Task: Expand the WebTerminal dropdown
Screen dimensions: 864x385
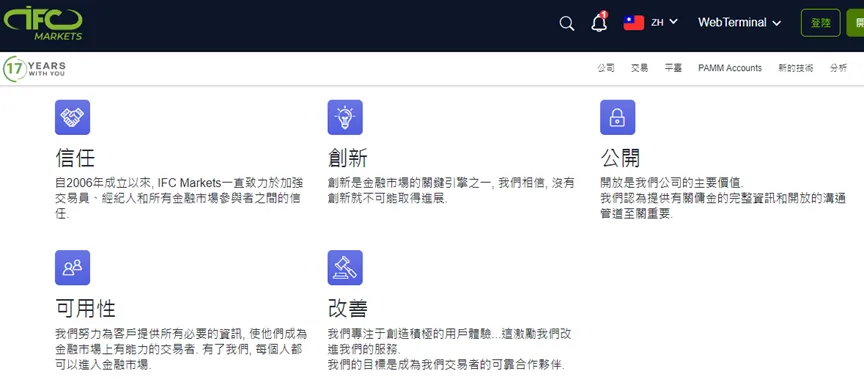Action: 739,23
